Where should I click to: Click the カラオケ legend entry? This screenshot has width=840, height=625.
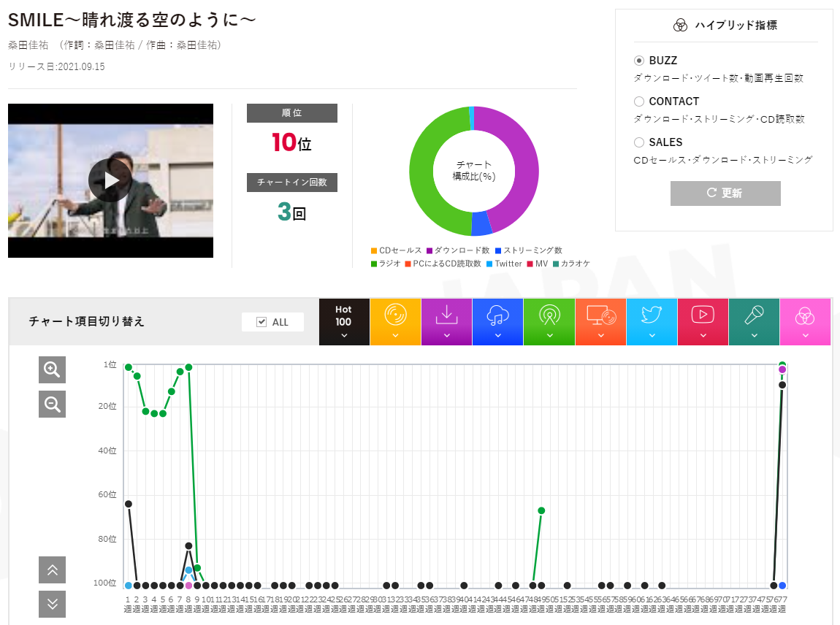[x=571, y=264]
